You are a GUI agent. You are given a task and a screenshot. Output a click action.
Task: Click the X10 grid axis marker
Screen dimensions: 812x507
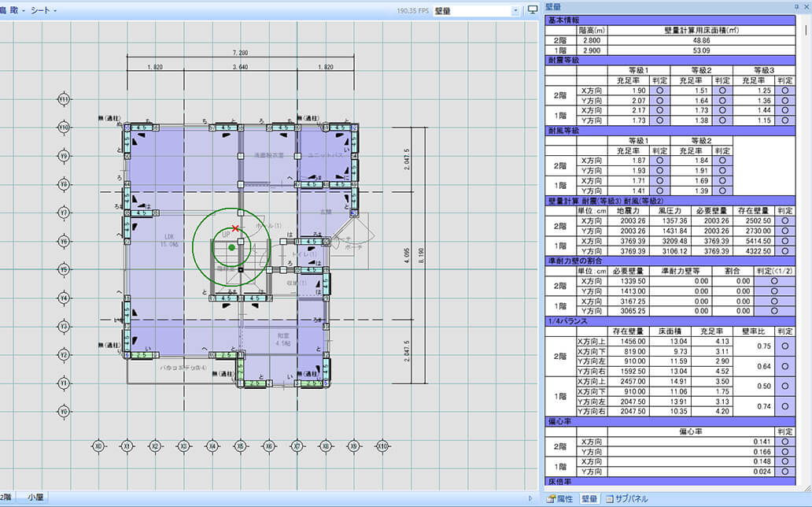tap(382, 446)
